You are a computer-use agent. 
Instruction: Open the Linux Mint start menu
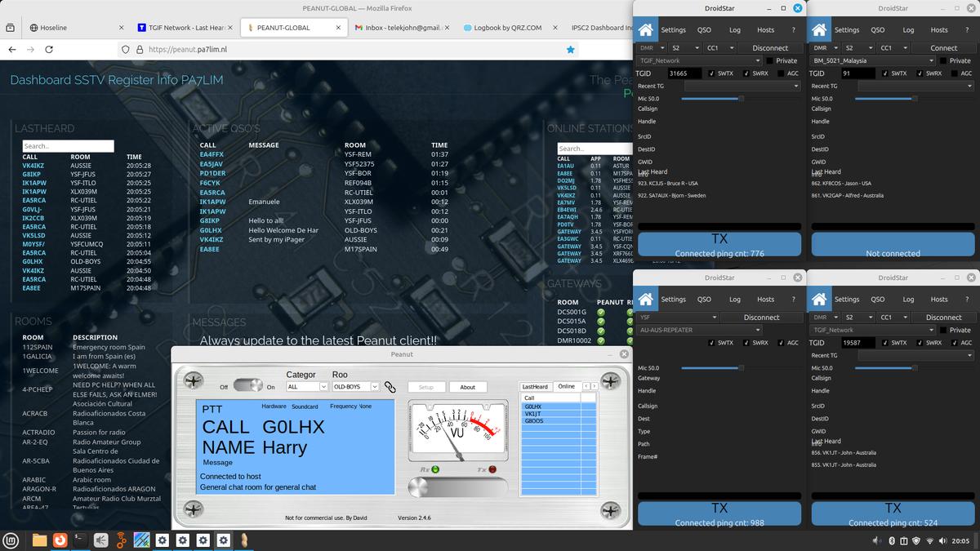click(x=11, y=540)
